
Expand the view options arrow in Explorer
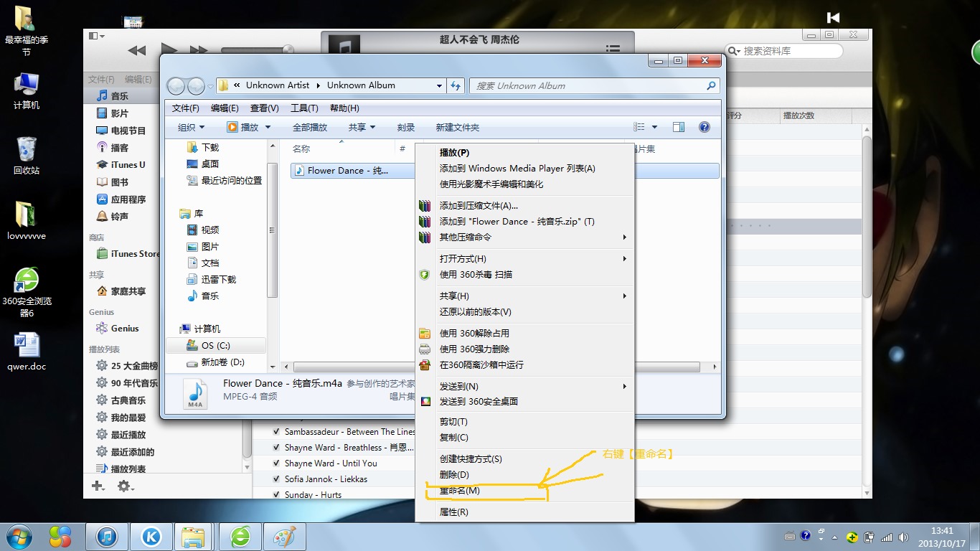(x=654, y=127)
